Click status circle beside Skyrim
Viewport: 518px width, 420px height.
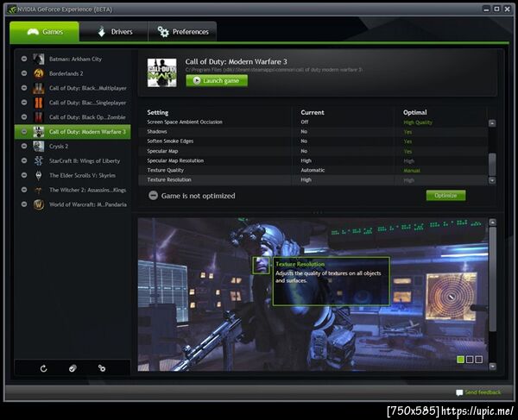[24, 175]
